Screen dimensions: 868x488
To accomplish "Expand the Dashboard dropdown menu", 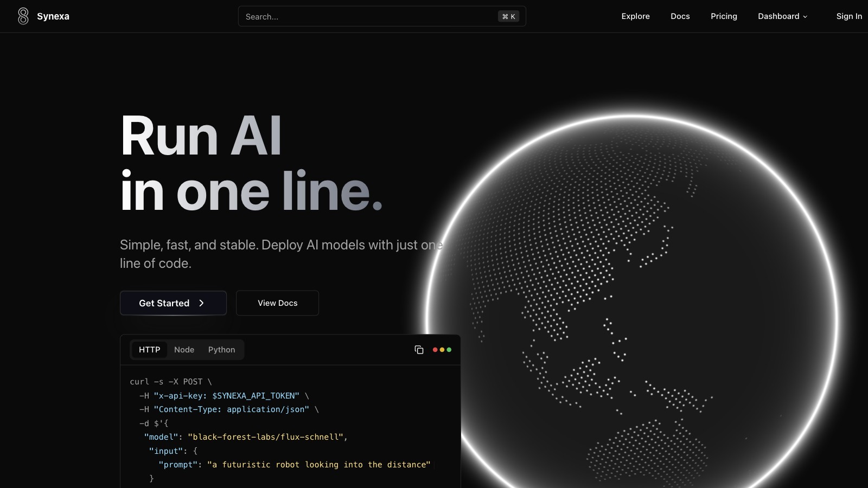I will click(x=782, y=16).
